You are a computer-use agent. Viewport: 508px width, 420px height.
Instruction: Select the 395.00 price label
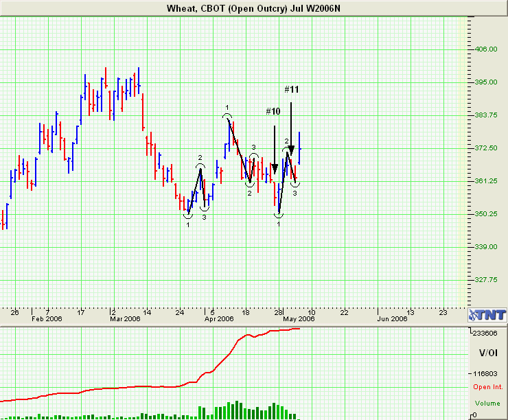[x=485, y=82]
